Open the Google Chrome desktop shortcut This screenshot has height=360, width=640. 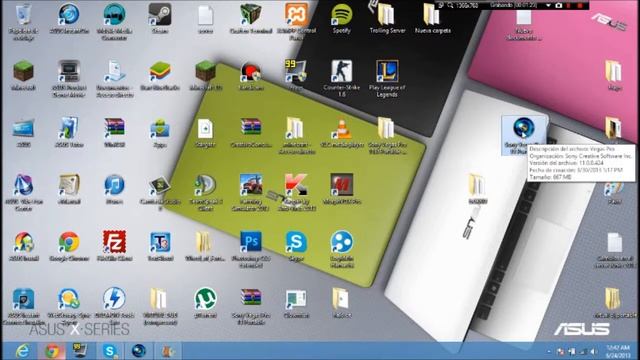(x=69, y=242)
